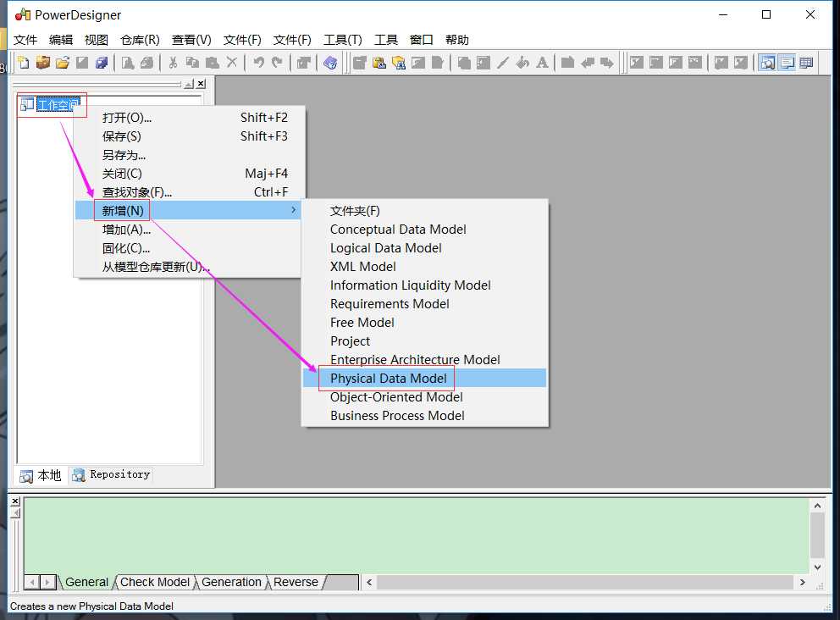Click the fill color bucket icon
The height and width of the screenshot is (620, 840).
[522, 63]
